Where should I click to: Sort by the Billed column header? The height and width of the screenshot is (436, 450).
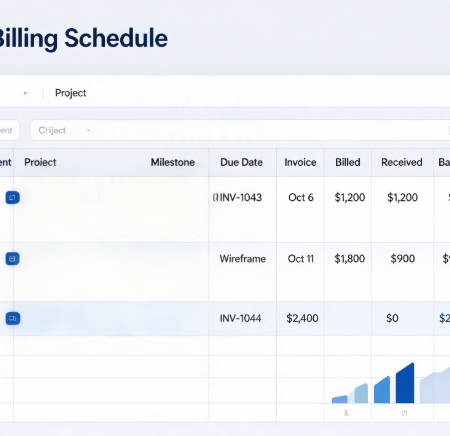coord(348,162)
